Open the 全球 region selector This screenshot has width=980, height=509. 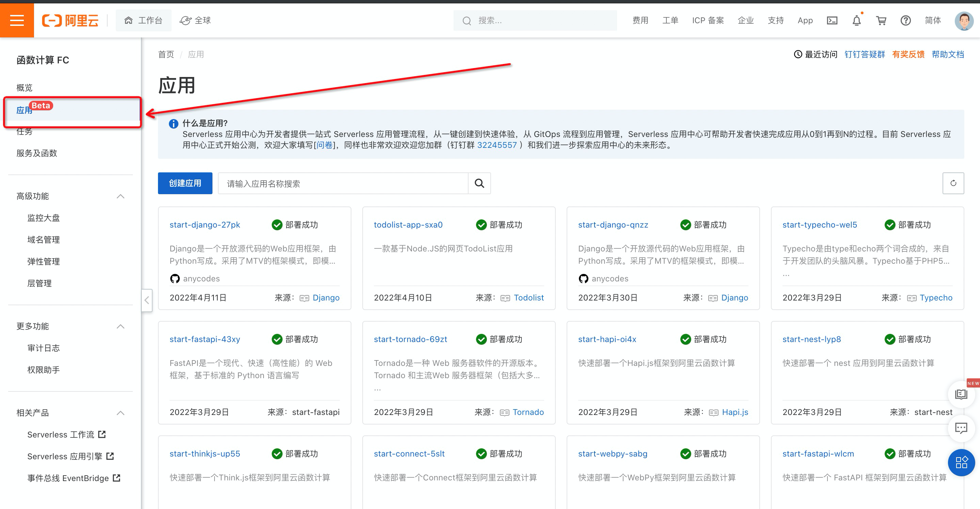195,20
